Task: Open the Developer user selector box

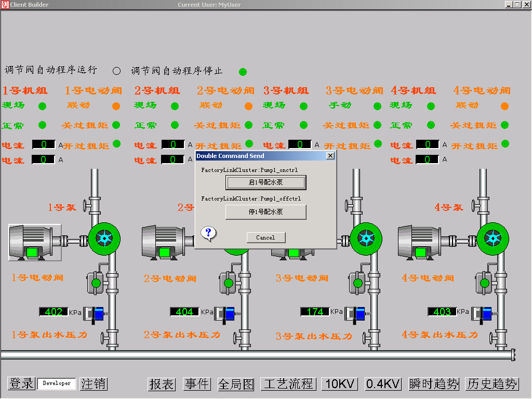Action: [56, 384]
